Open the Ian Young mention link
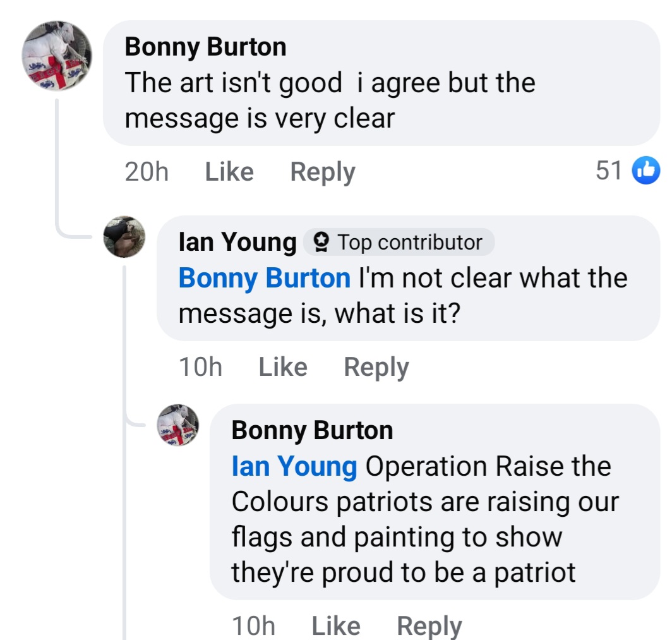The image size is (672, 640). (292, 466)
